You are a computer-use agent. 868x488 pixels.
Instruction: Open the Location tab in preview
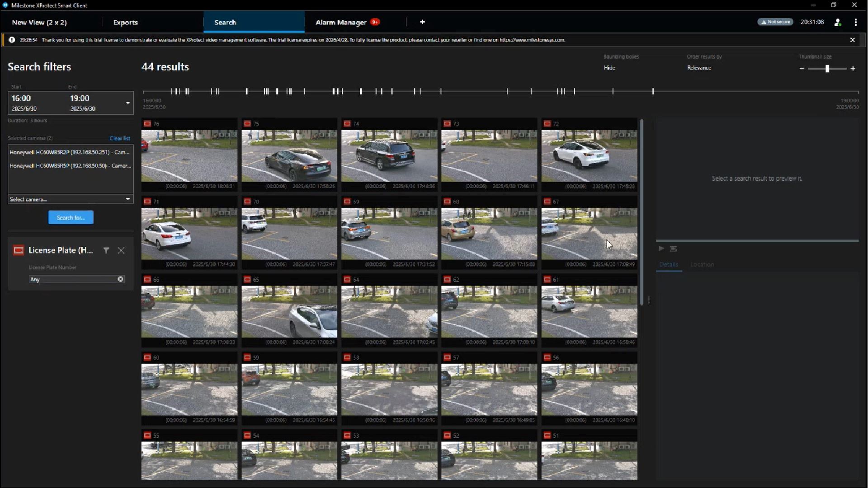tap(702, 265)
